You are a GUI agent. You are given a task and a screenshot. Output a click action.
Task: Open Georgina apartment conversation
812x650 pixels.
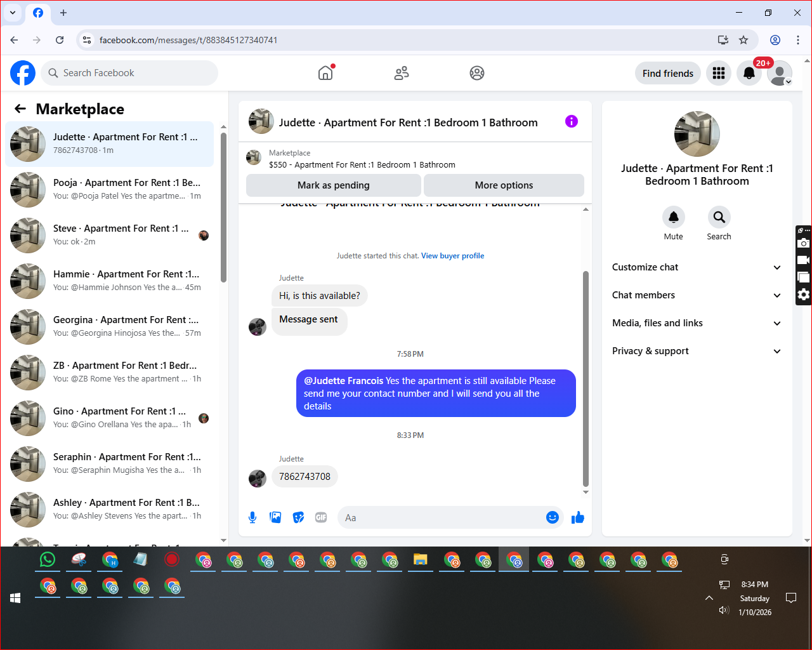[110, 326]
